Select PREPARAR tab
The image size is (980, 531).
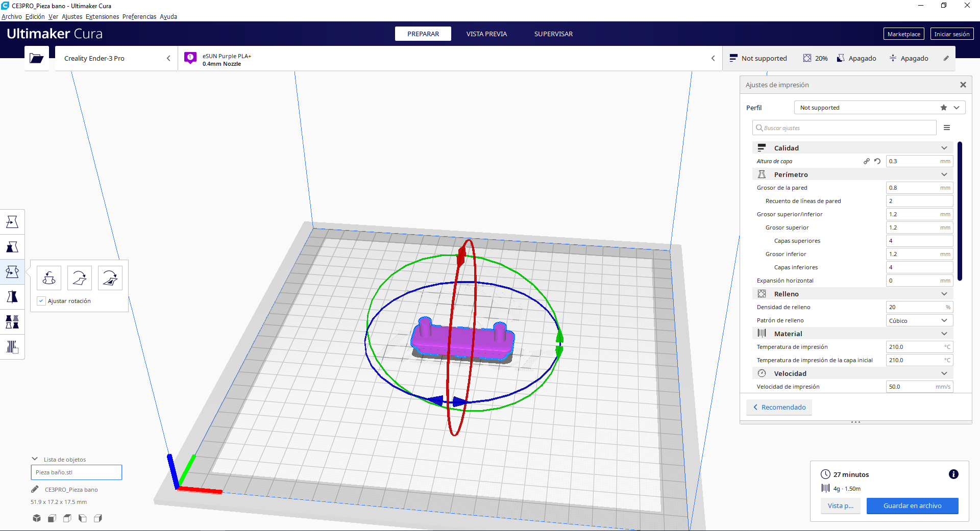point(423,34)
